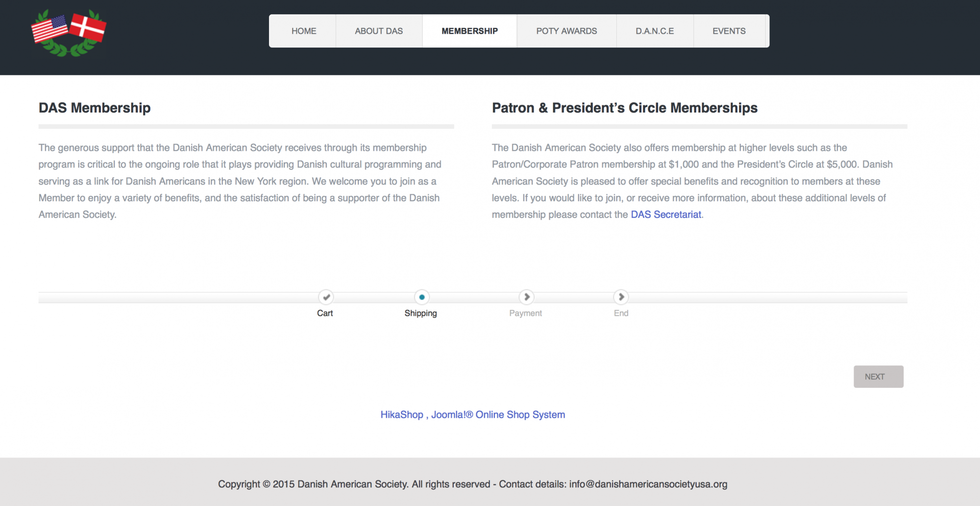The height and width of the screenshot is (506, 980).
Task: Click the DAS Membership heading
Action: pos(95,108)
